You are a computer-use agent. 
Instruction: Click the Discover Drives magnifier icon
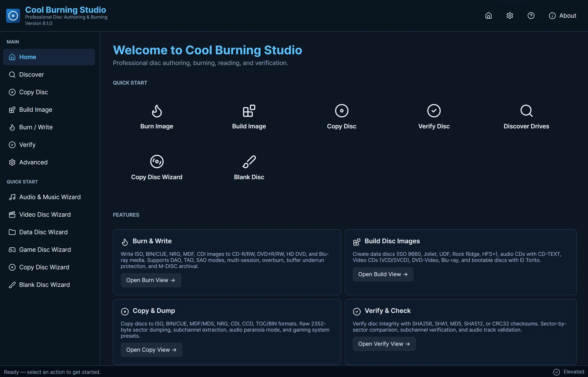point(526,111)
